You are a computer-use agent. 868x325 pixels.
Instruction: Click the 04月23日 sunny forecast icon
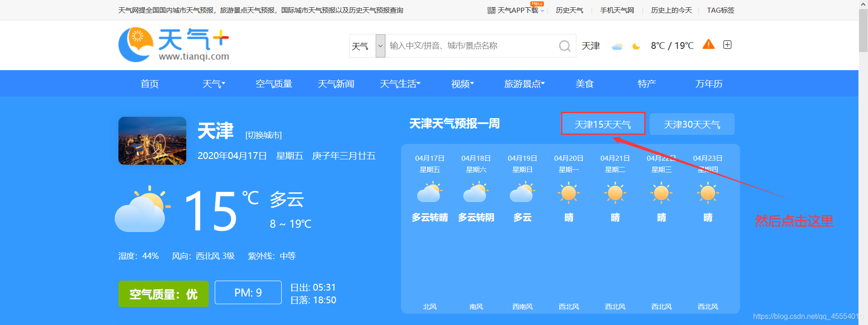pyautogui.click(x=708, y=193)
